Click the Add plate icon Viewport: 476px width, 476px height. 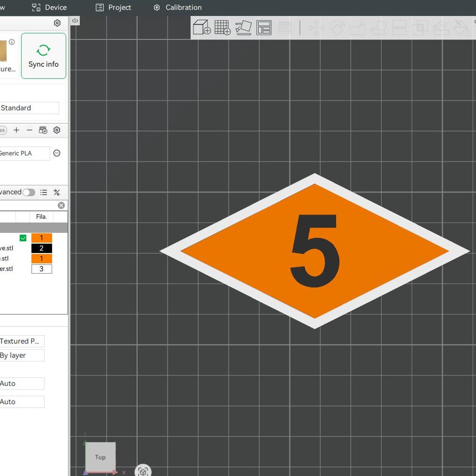[223, 28]
